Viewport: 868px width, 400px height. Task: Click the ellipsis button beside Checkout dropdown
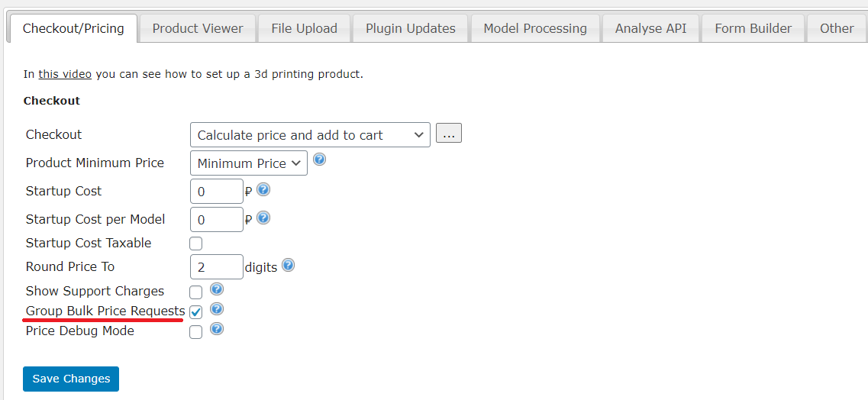click(x=449, y=134)
